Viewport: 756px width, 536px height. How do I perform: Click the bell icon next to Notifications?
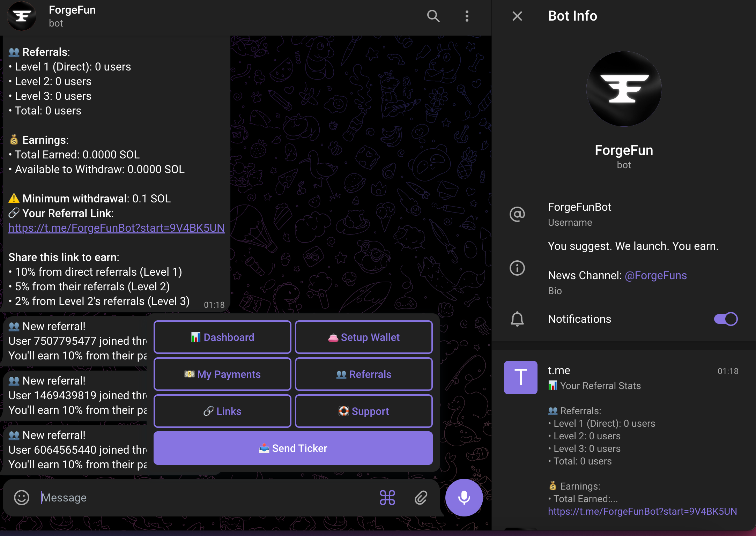coord(517,319)
